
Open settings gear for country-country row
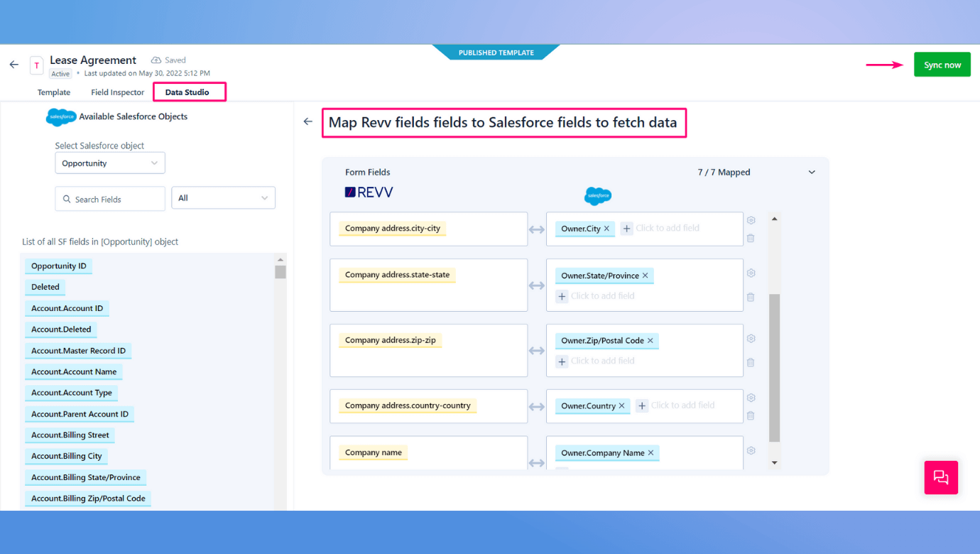pyautogui.click(x=751, y=398)
